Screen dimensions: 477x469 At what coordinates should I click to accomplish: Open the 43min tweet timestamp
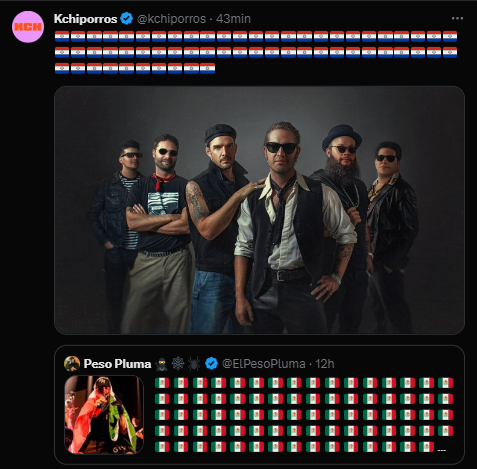233,19
